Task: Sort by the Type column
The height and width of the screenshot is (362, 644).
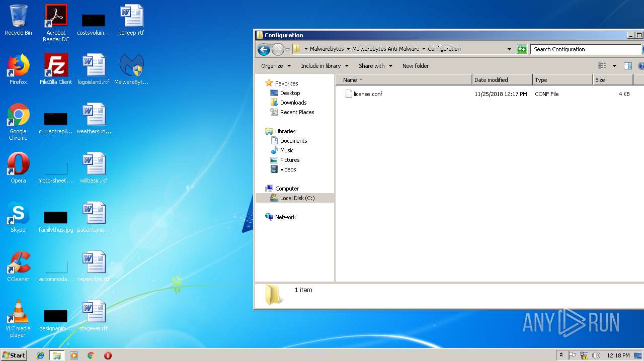Action: (x=562, y=80)
